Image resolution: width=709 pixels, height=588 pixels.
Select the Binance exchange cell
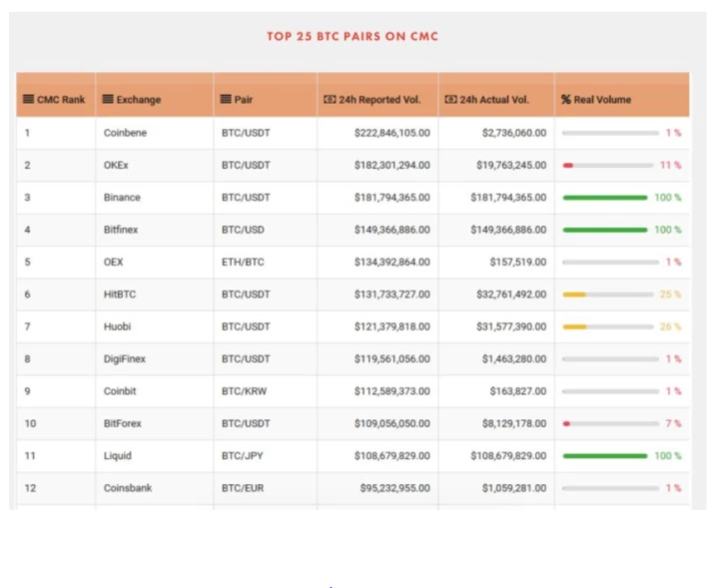point(155,198)
